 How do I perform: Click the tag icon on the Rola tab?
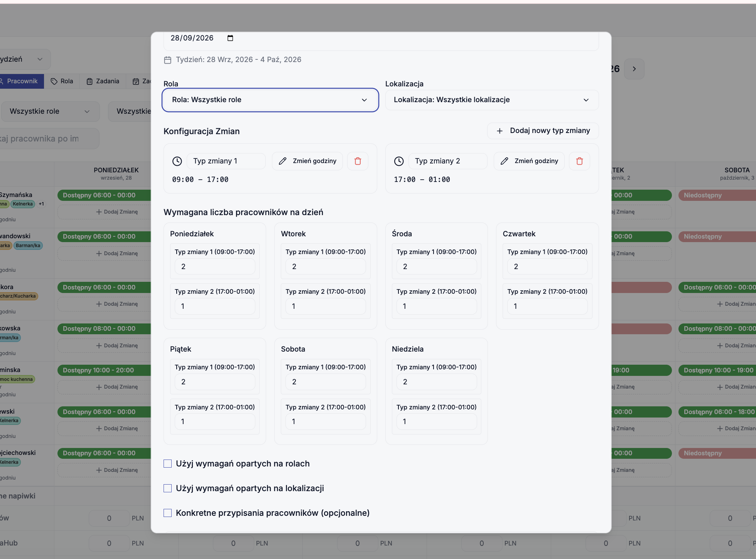pyautogui.click(x=54, y=81)
